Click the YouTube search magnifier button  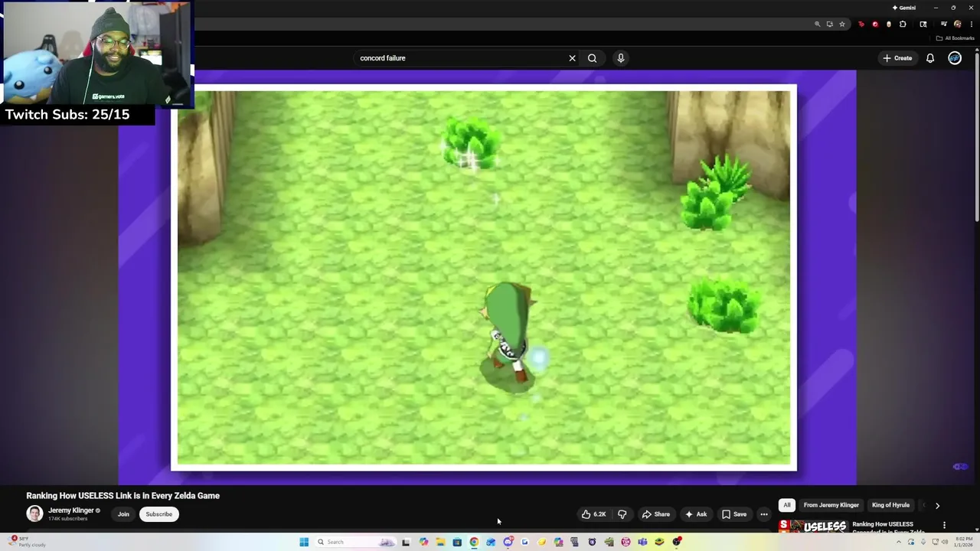592,58
